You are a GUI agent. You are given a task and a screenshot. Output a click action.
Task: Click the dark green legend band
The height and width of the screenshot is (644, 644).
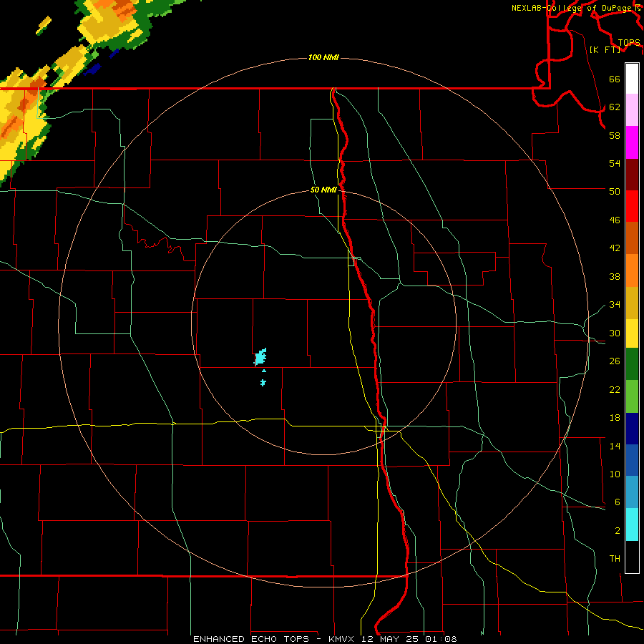tap(632, 364)
